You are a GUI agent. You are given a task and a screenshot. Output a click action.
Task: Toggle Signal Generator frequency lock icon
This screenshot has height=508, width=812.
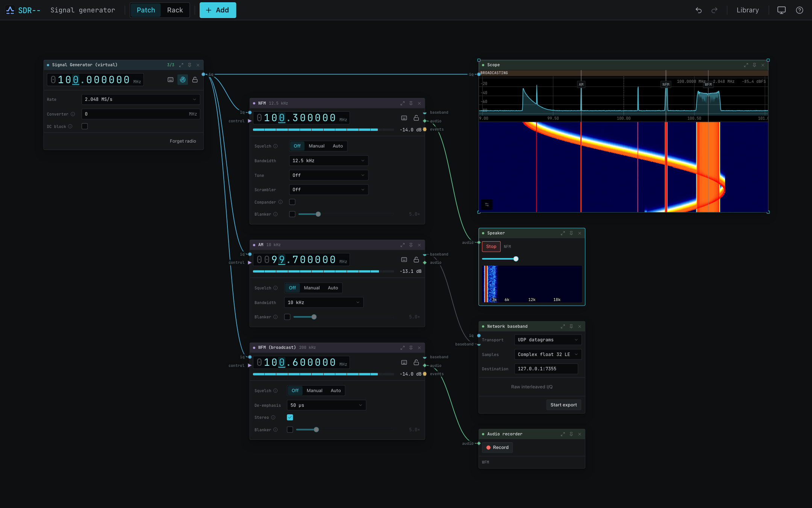pos(195,80)
